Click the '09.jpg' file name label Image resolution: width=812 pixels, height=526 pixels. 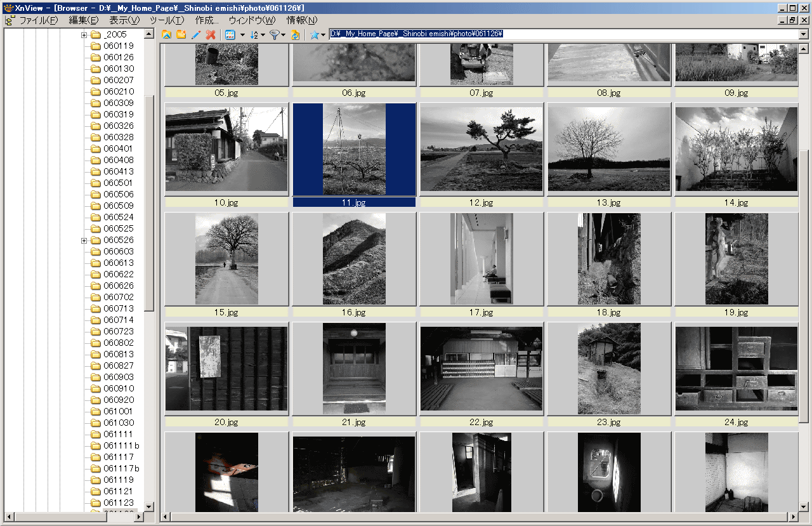(737, 93)
